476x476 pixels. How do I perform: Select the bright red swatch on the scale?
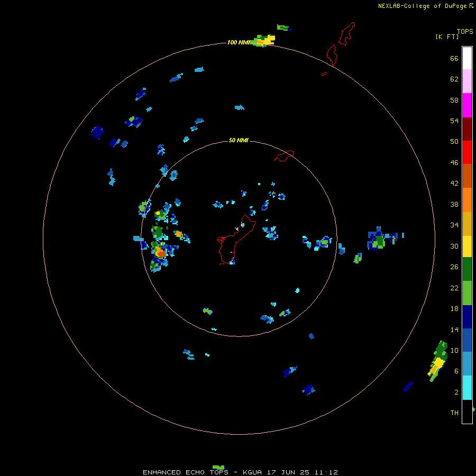(x=467, y=152)
